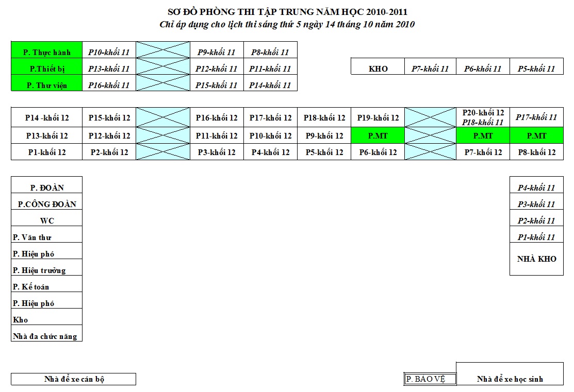The width and height of the screenshot is (574, 392).
Task: Select the "WC" cell
Action: coord(46,220)
